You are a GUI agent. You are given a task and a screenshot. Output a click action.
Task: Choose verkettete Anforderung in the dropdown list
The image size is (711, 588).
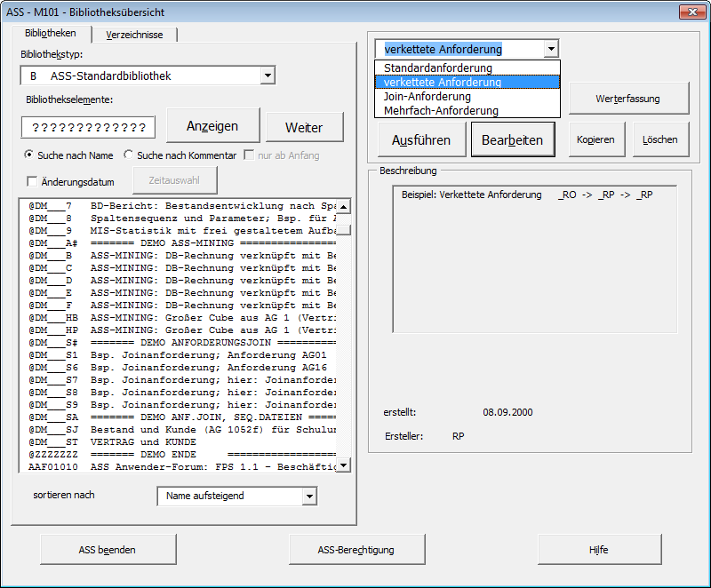pyautogui.click(x=467, y=82)
